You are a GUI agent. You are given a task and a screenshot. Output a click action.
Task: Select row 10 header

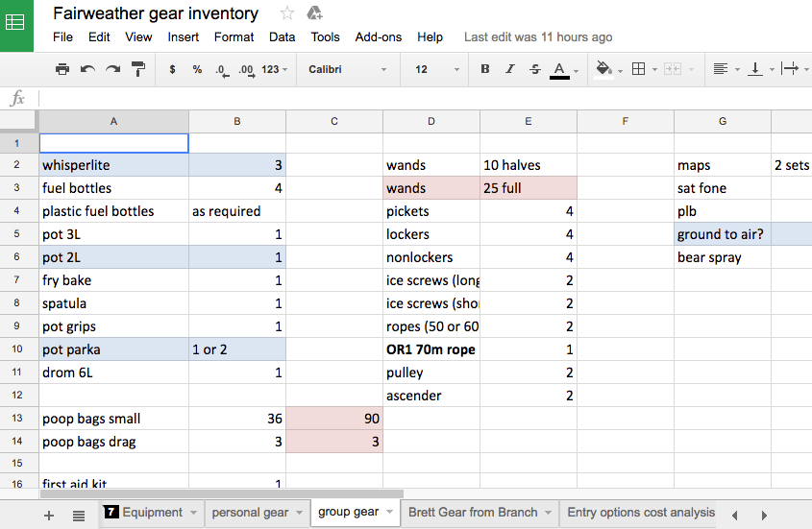point(17,349)
